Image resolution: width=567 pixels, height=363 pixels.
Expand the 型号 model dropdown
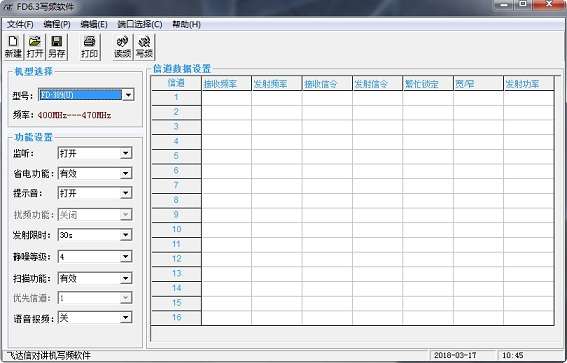[x=128, y=95]
